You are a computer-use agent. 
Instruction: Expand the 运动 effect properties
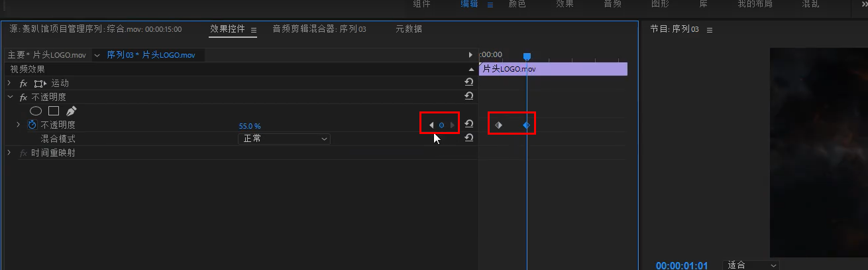point(9,83)
